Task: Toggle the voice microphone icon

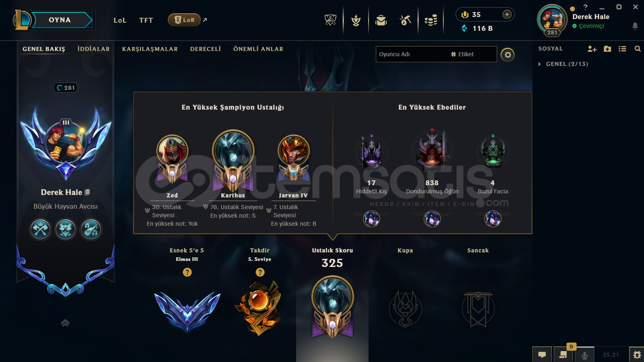Action: 584,355
